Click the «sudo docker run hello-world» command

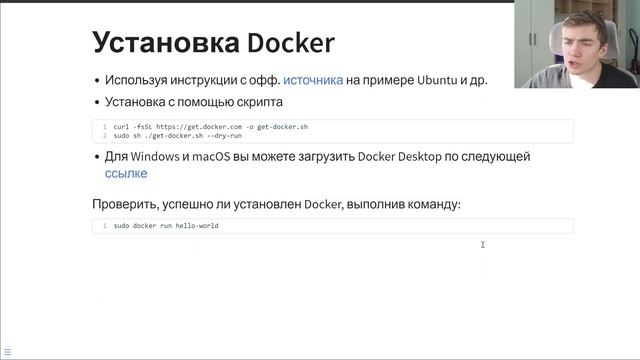(166, 226)
